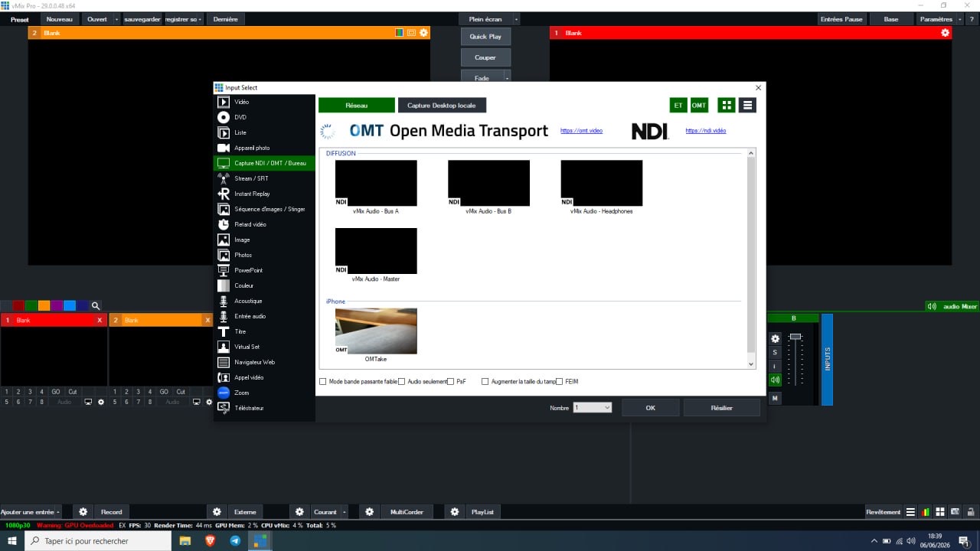
Task: Select Navigateur Web input type
Action: coord(264,362)
